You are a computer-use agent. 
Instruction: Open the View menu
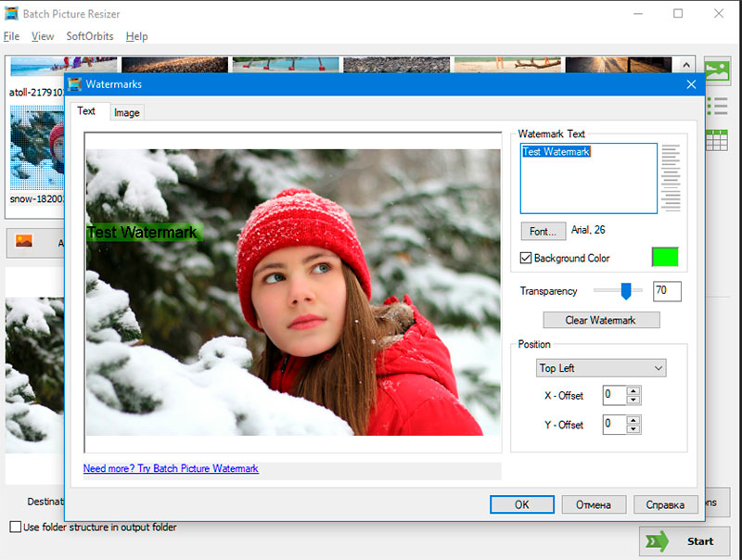[x=43, y=36]
